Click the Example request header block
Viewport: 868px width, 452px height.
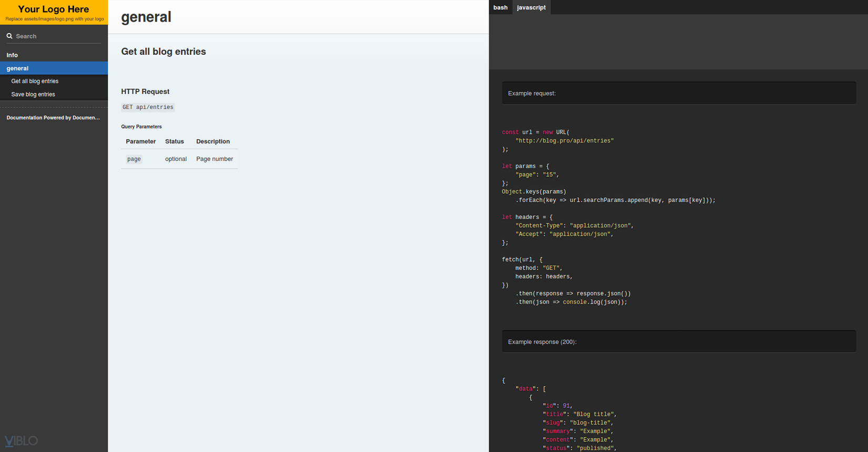tap(679, 93)
